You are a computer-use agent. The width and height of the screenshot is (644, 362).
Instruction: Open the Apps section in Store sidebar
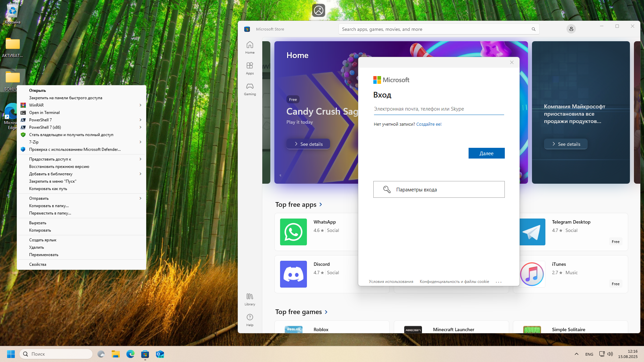(250, 68)
